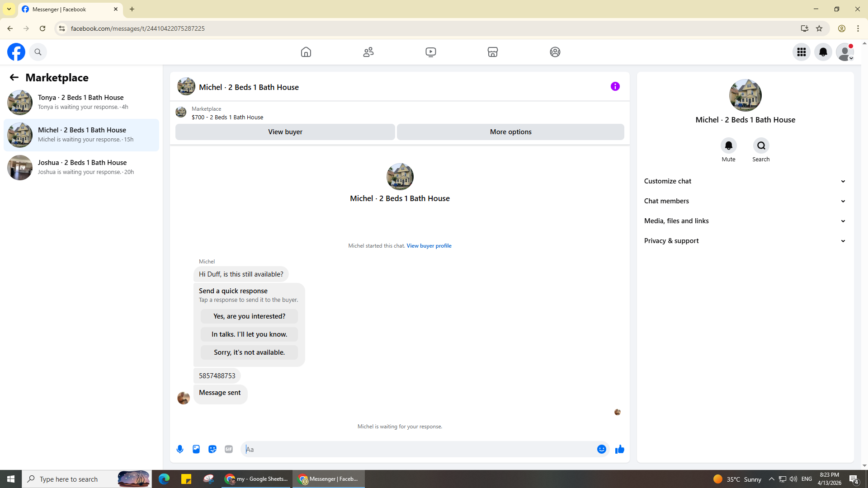The image size is (868, 488).
Task: Reload the page
Action: 42,28
